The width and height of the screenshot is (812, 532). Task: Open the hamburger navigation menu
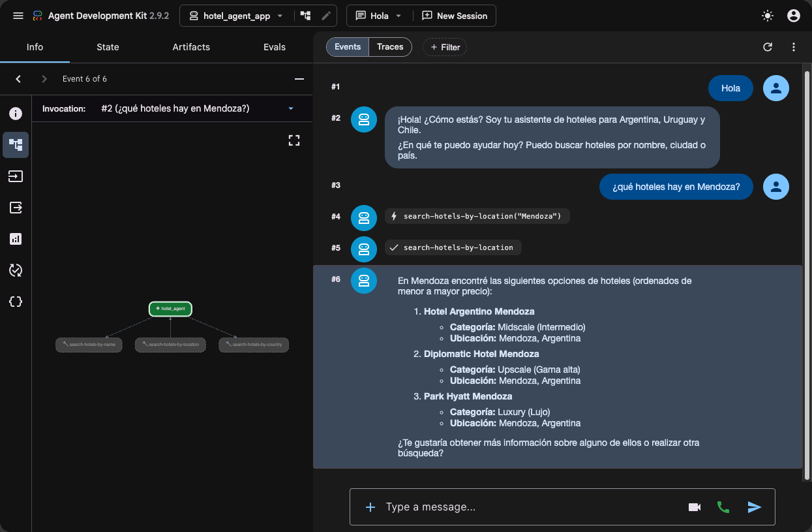[x=18, y=16]
